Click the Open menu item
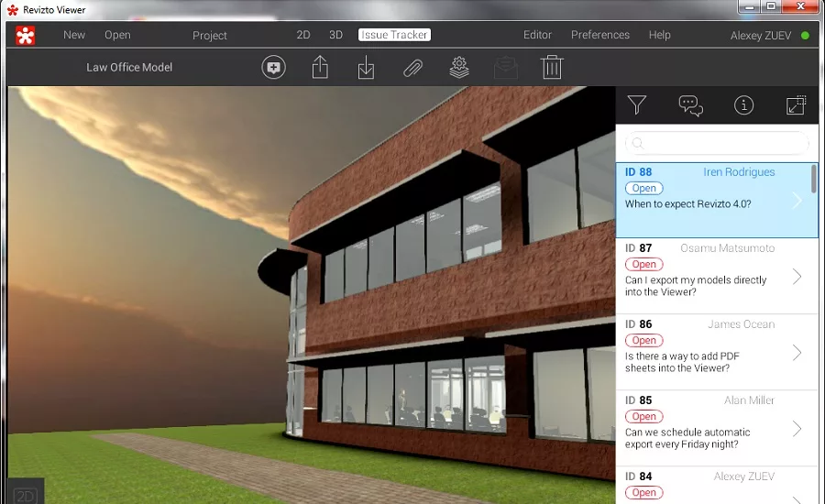The width and height of the screenshot is (825, 504). [x=117, y=35]
